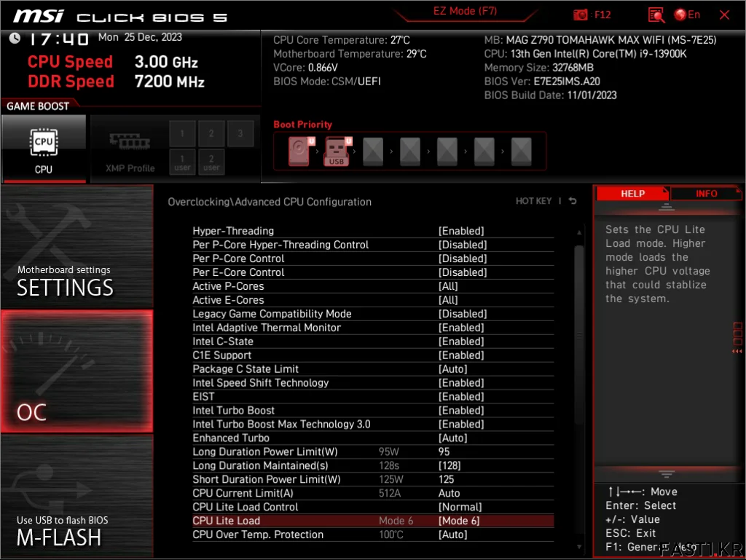Switch to EZ Mode (F7)
The width and height of the screenshot is (746, 560).
click(465, 12)
